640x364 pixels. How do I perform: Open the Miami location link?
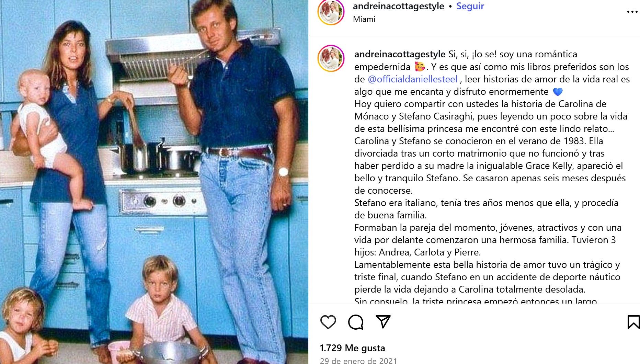coord(364,19)
